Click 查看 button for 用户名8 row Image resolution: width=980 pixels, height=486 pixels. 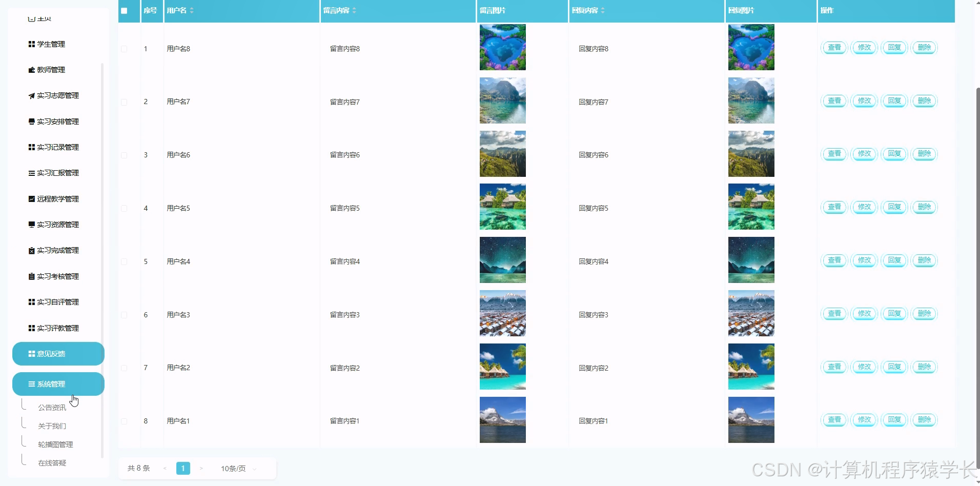[834, 48]
